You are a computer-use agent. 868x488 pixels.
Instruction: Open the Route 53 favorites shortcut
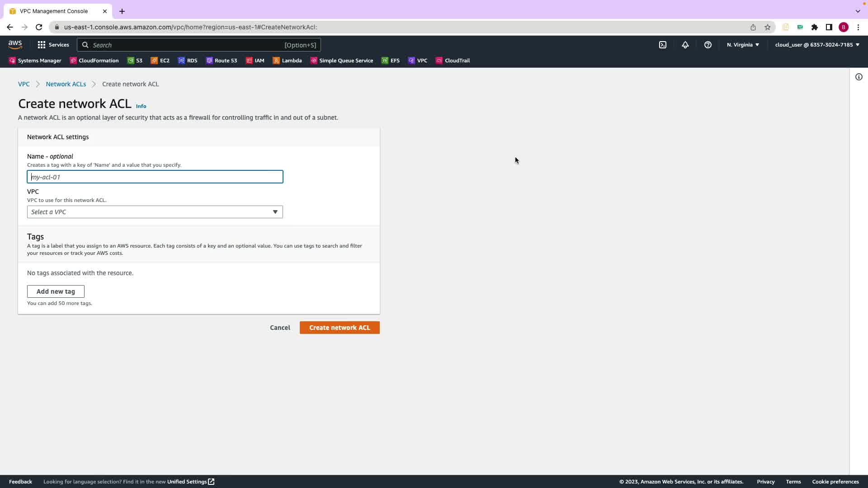coord(222,61)
